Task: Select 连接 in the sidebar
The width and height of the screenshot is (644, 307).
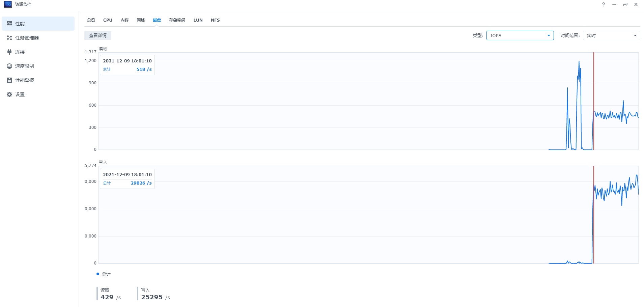Action: point(38,52)
